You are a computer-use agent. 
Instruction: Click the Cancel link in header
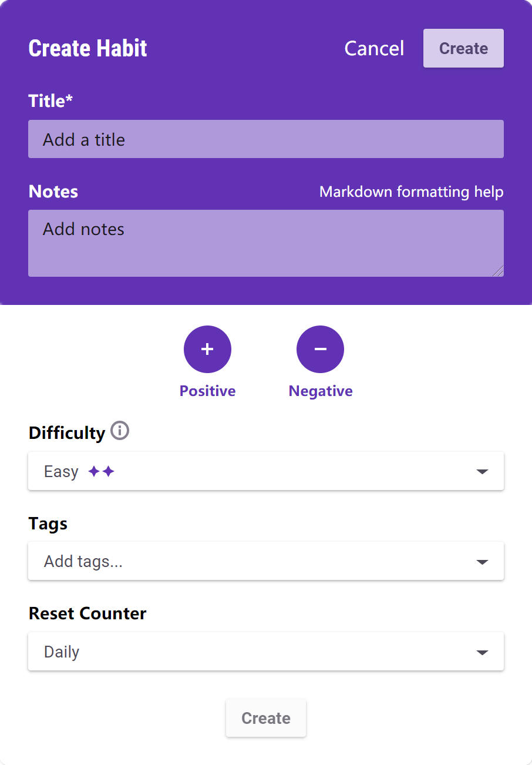tap(374, 48)
